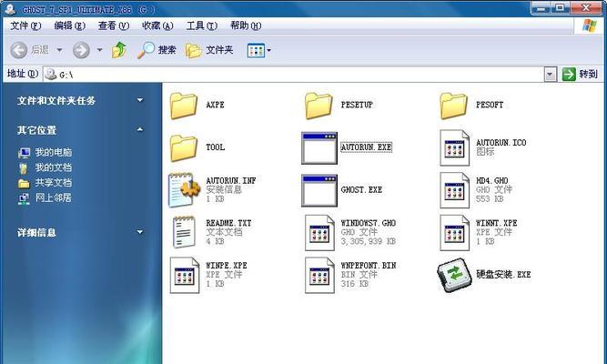Open the File (文件) menu

tap(25, 26)
